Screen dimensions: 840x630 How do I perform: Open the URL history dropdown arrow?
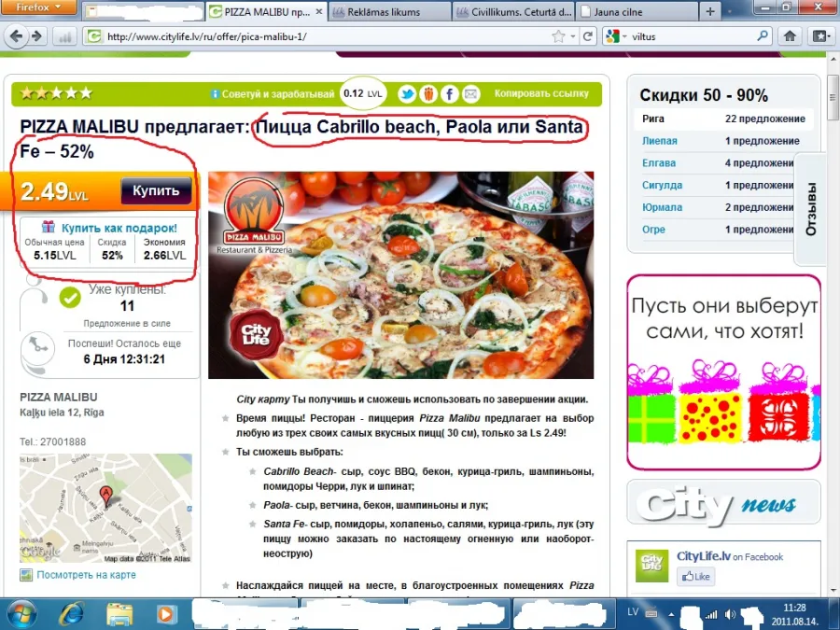click(x=573, y=36)
